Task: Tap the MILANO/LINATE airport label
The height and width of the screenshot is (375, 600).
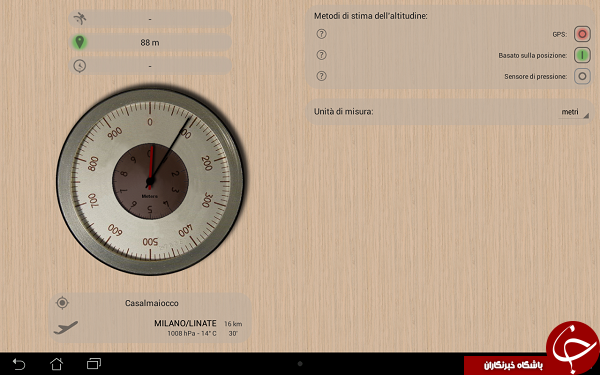Action: coord(185,323)
